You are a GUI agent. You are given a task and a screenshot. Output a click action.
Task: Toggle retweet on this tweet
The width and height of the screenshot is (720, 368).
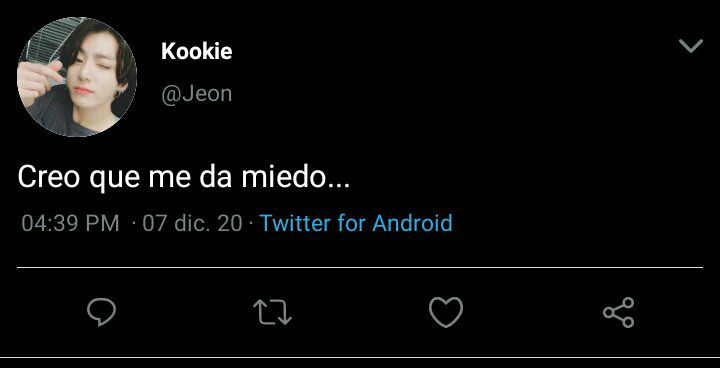[x=273, y=312]
